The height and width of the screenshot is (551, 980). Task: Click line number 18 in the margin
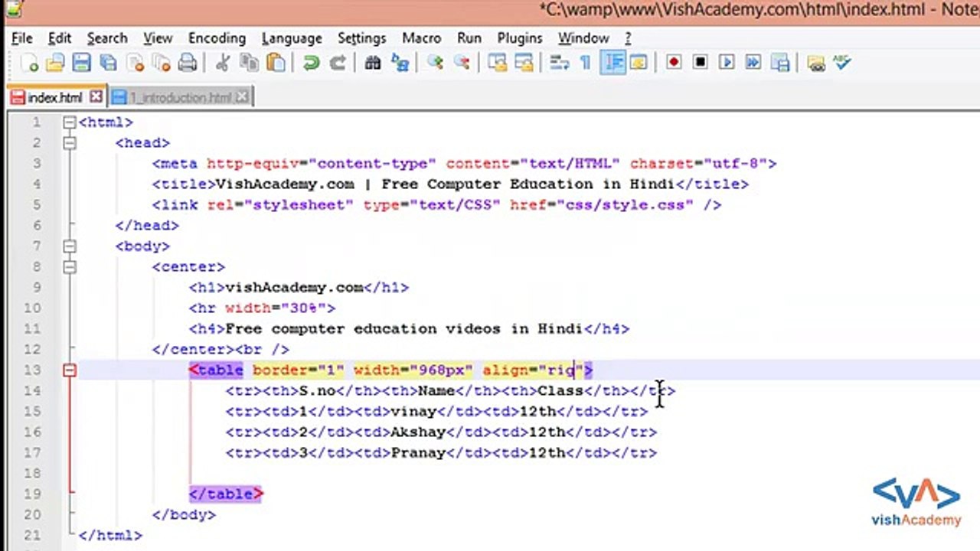click(32, 473)
